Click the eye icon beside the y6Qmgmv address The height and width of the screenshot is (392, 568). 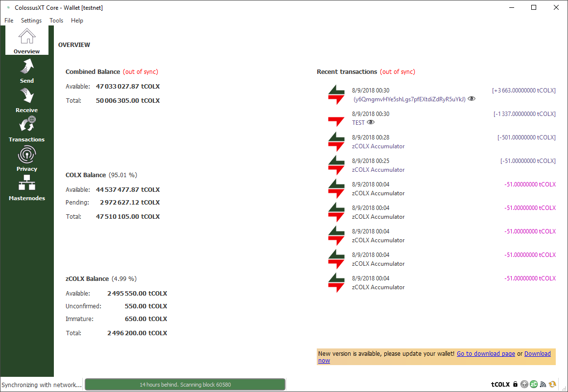pyautogui.click(x=471, y=99)
